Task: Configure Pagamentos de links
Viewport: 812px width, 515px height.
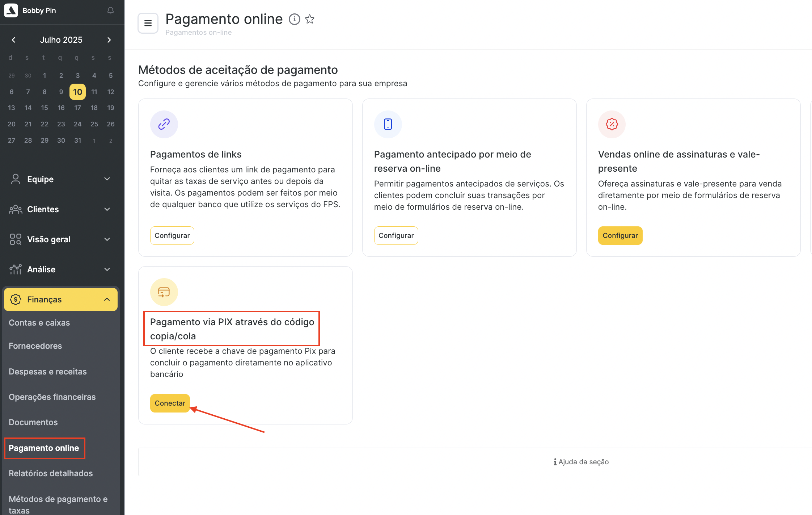Action: click(x=172, y=236)
